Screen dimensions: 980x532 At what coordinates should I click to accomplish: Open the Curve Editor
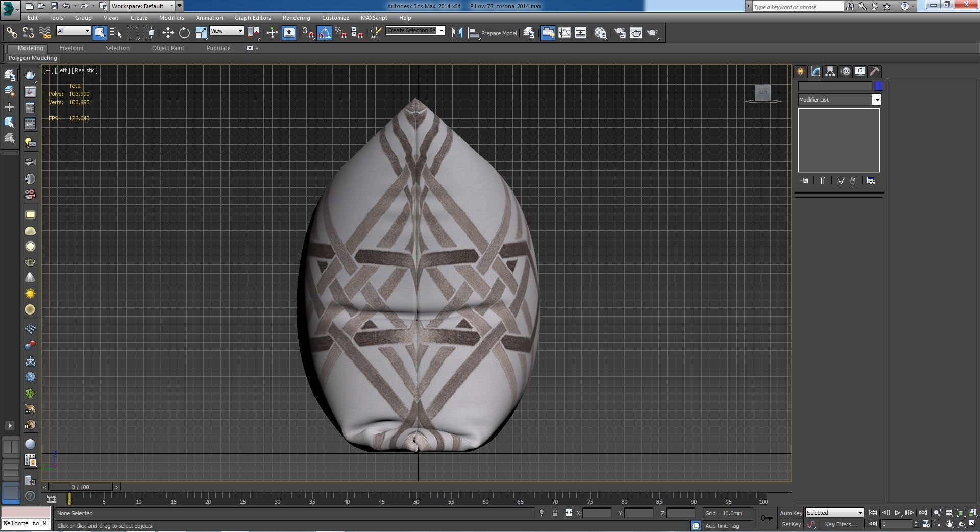[565, 33]
